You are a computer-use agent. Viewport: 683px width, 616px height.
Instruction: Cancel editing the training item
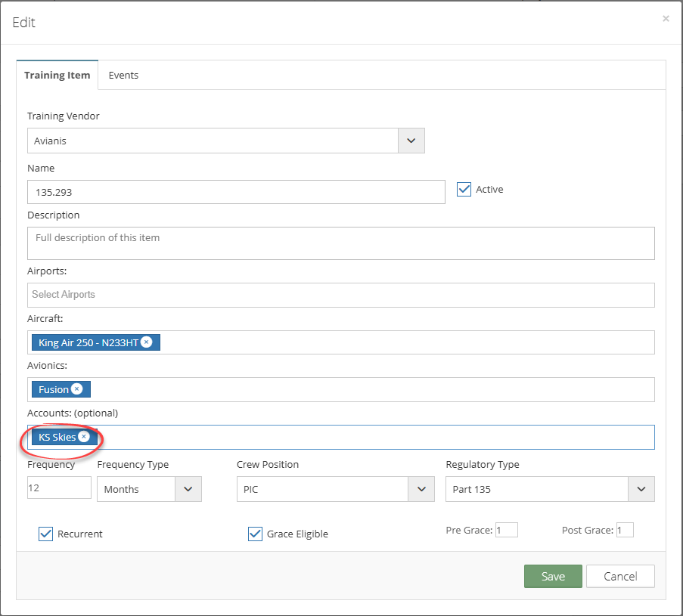(620, 577)
